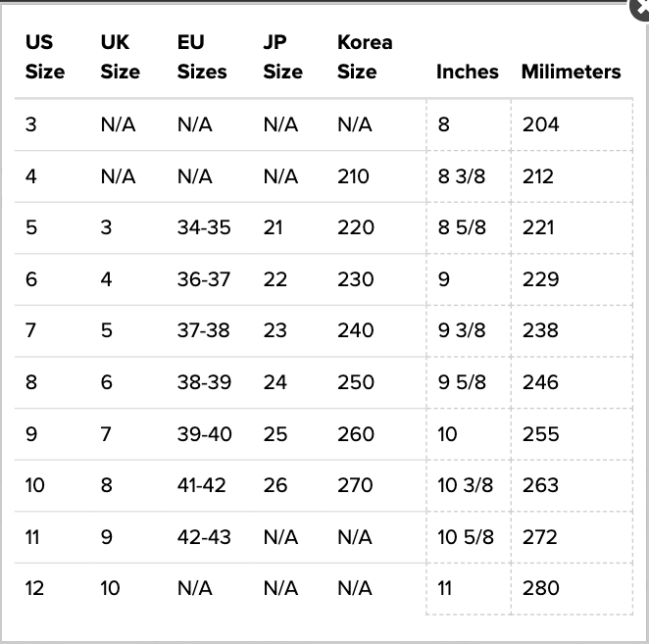
Task: Click the Korea size 230 cell
Action: [x=355, y=279]
